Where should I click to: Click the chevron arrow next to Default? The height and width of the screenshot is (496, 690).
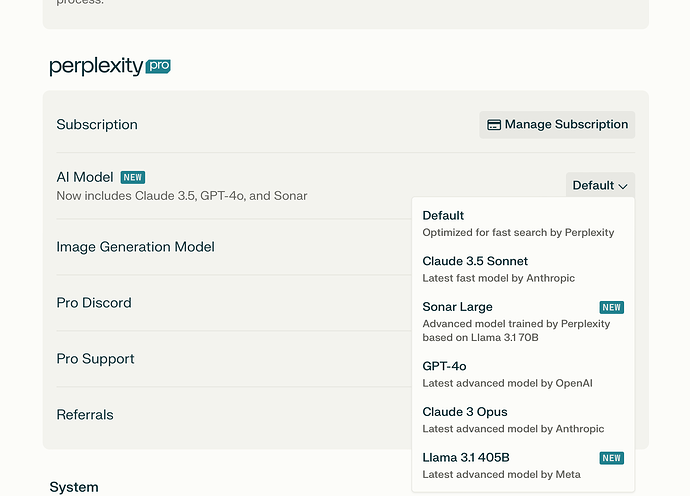pyautogui.click(x=623, y=186)
